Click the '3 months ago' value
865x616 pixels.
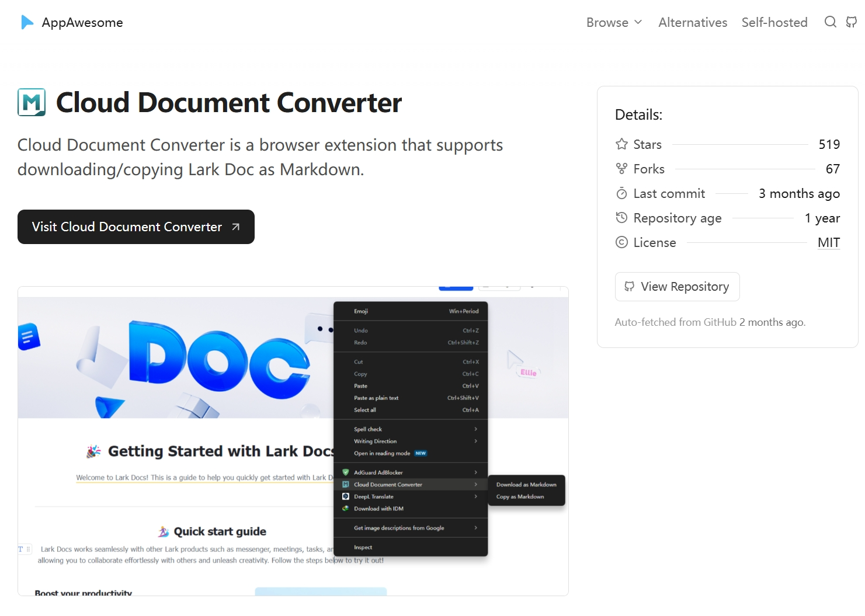coord(799,193)
